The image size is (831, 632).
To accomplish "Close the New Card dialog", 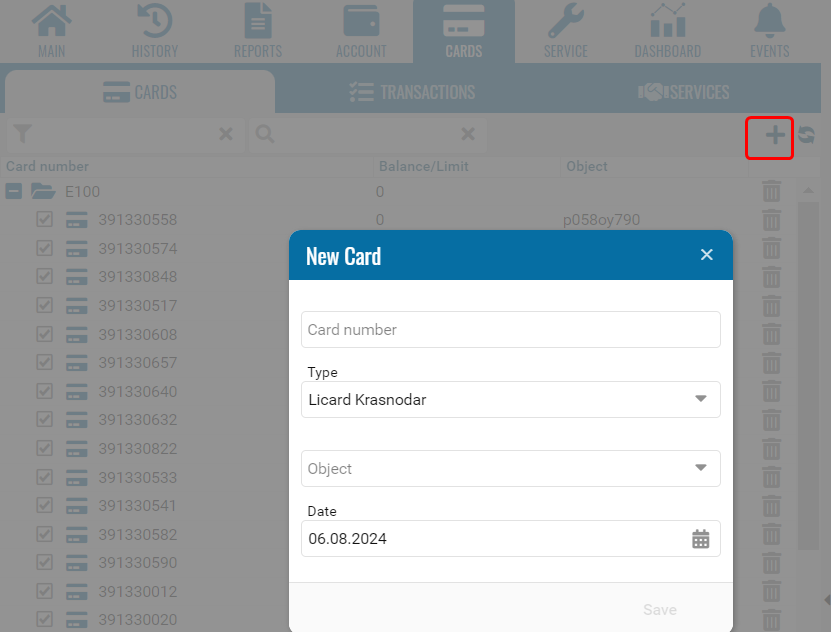I will [707, 255].
